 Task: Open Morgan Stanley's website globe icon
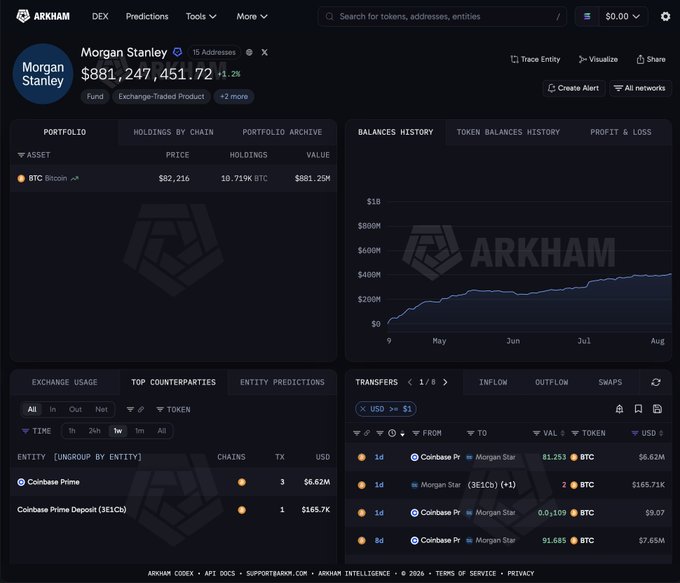[249, 52]
